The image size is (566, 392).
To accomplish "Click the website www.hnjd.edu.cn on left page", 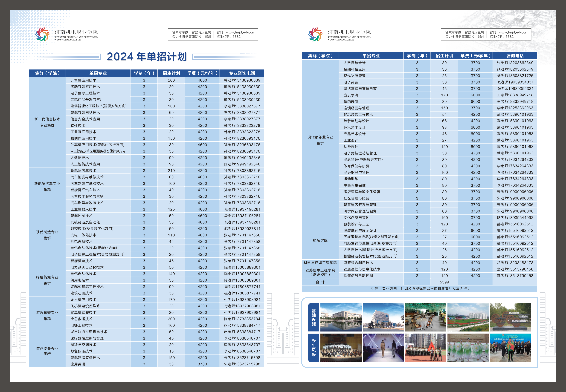I will point(240,32).
